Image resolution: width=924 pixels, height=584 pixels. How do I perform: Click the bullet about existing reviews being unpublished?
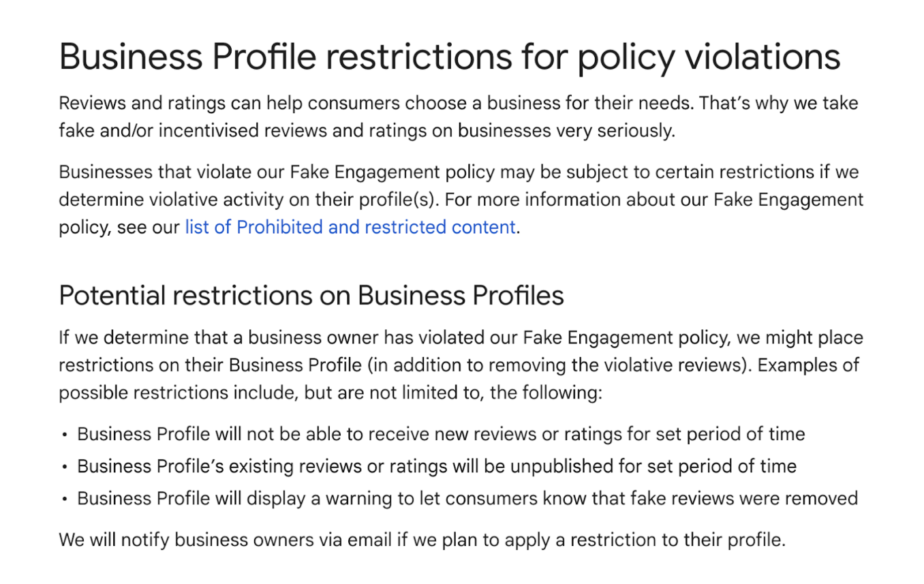436,467
